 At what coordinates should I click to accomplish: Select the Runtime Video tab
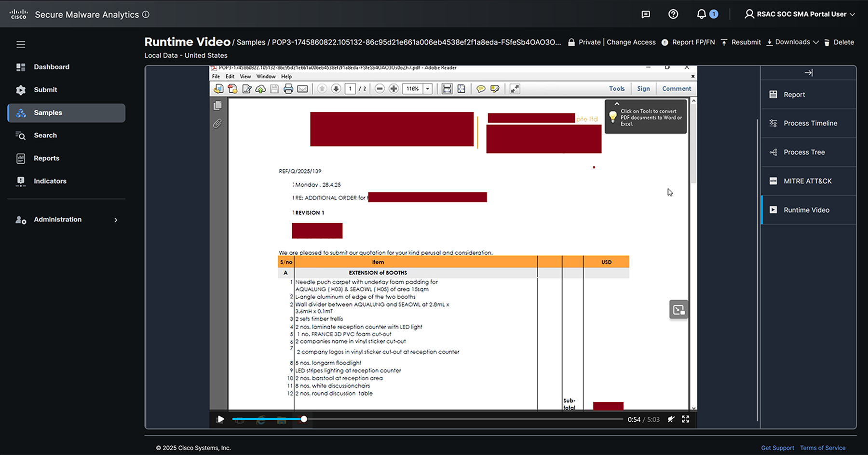[x=809, y=210]
